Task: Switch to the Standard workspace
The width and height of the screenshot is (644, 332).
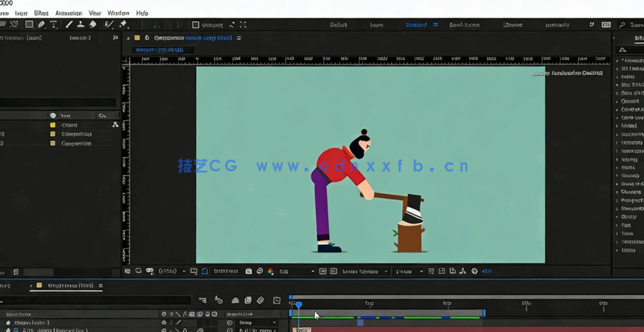Action: click(x=416, y=25)
